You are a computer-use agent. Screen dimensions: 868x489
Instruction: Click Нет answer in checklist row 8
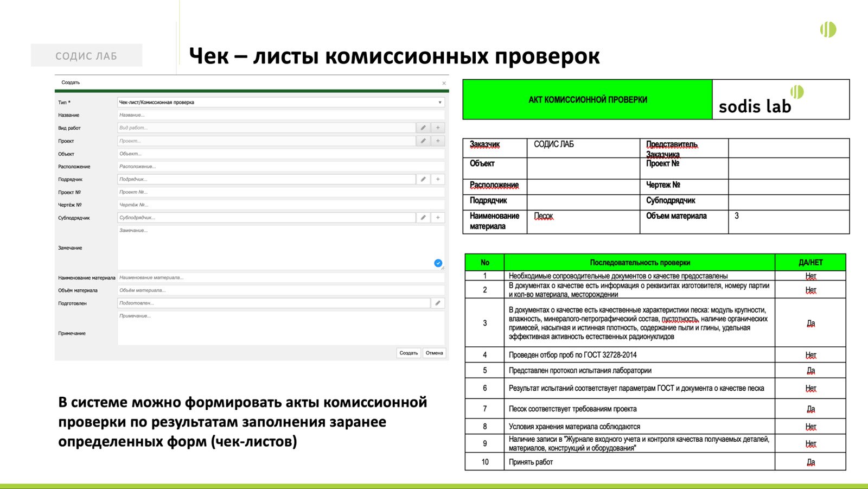(x=810, y=427)
